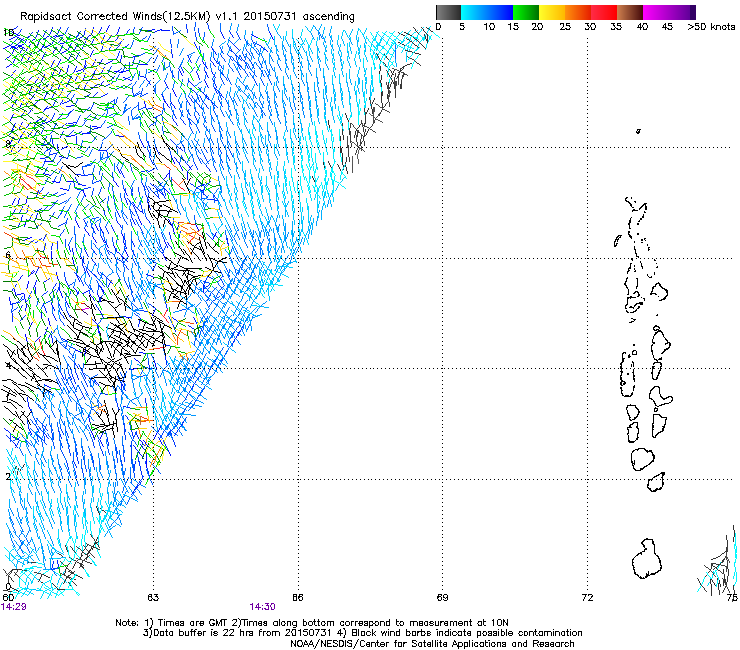Click the '>50 knots' legend label
The width and height of the screenshot is (740, 650).
[x=711, y=27]
